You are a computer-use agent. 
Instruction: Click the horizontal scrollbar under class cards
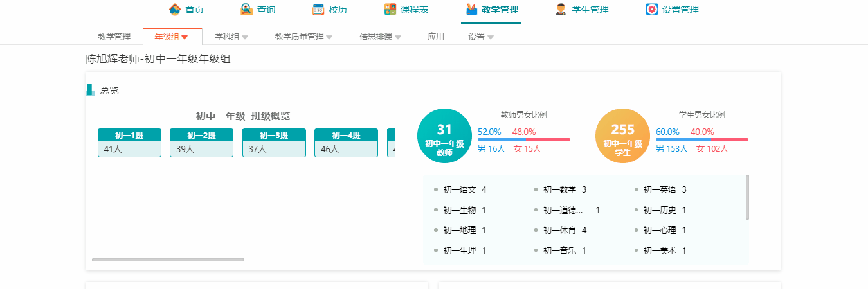click(x=168, y=259)
